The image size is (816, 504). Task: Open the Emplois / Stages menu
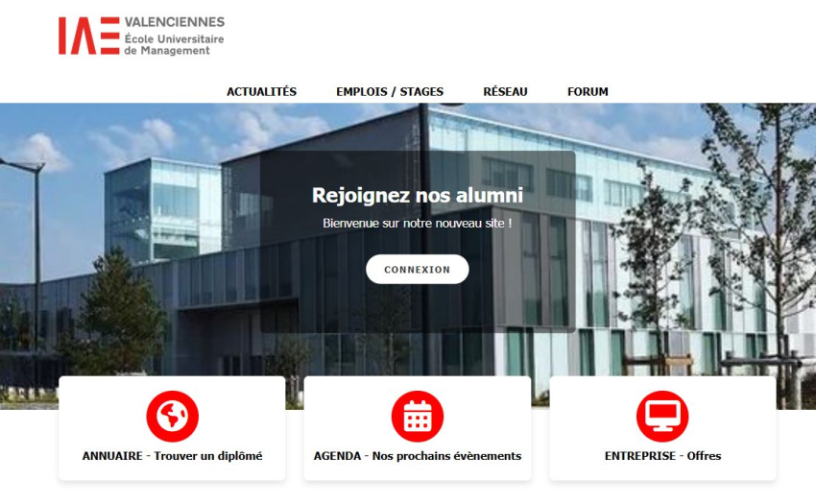coord(390,91)
